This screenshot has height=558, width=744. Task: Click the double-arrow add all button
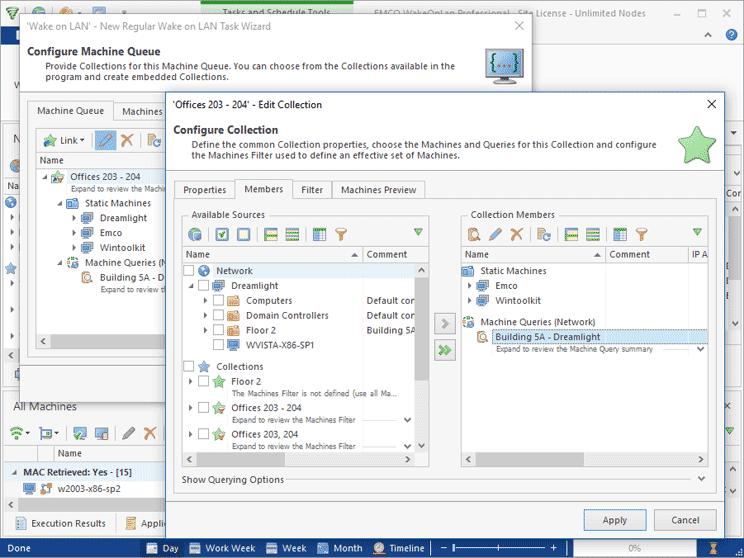point(445,349)
